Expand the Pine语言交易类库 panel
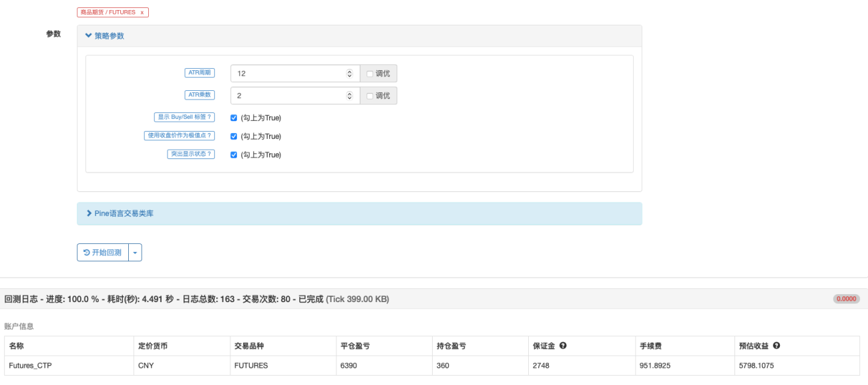Image resolution: width=868 pixels, height=385 pixels. [x=359, y=213]
